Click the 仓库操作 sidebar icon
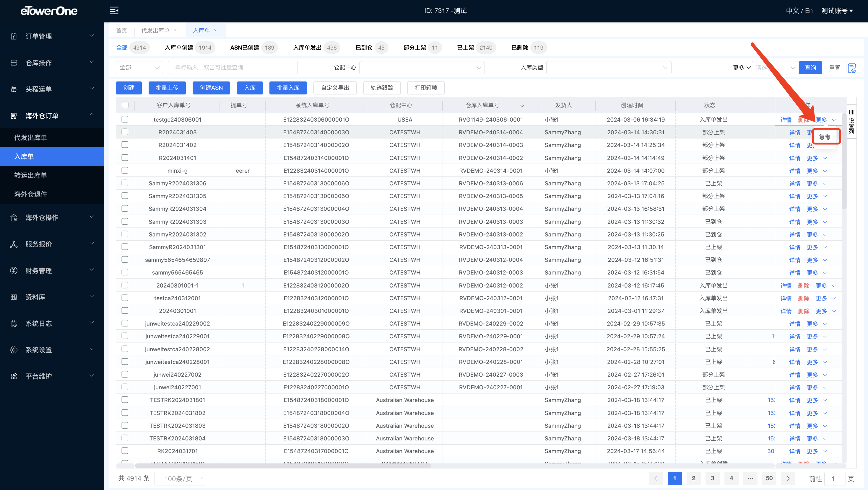The image size is (868, 490). click(14, 63)
